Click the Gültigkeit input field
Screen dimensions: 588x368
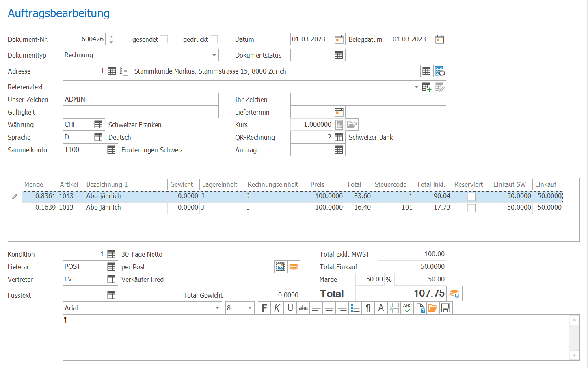click(x=141, y=112)
